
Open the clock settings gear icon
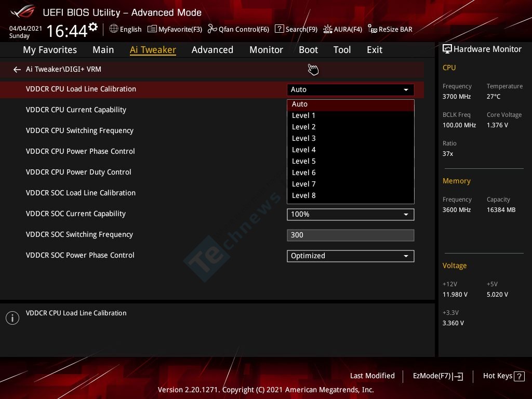click(x=93, y=27)
